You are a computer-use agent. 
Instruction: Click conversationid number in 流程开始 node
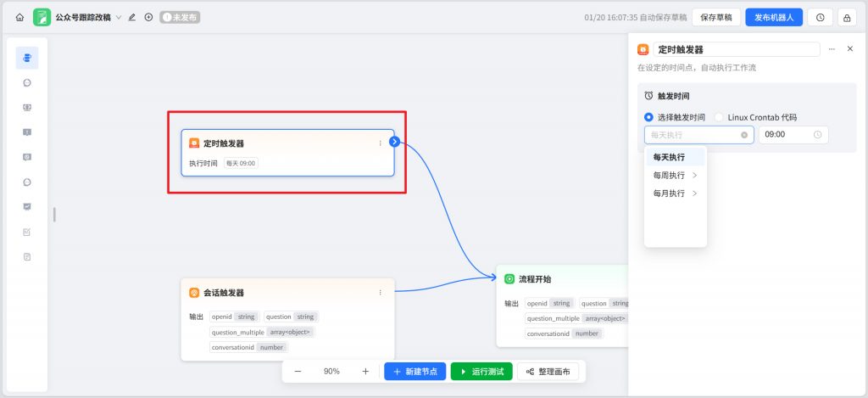[x=564, y=334]
